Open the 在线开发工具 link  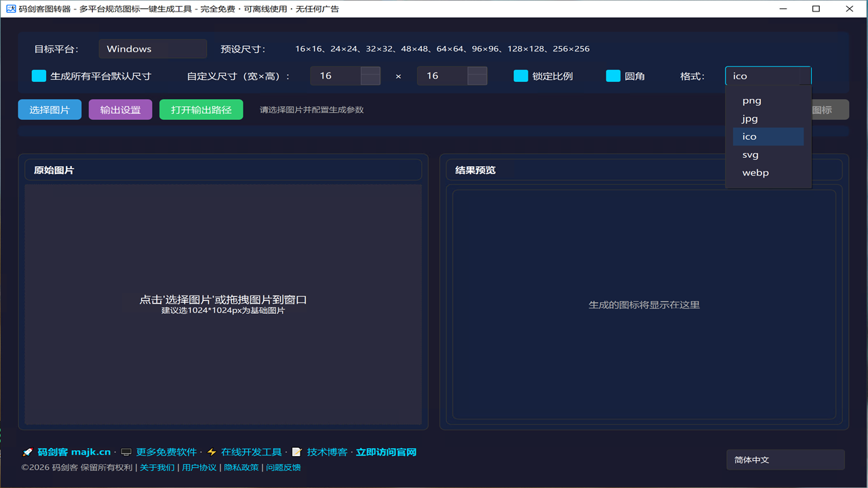point(252,452)
